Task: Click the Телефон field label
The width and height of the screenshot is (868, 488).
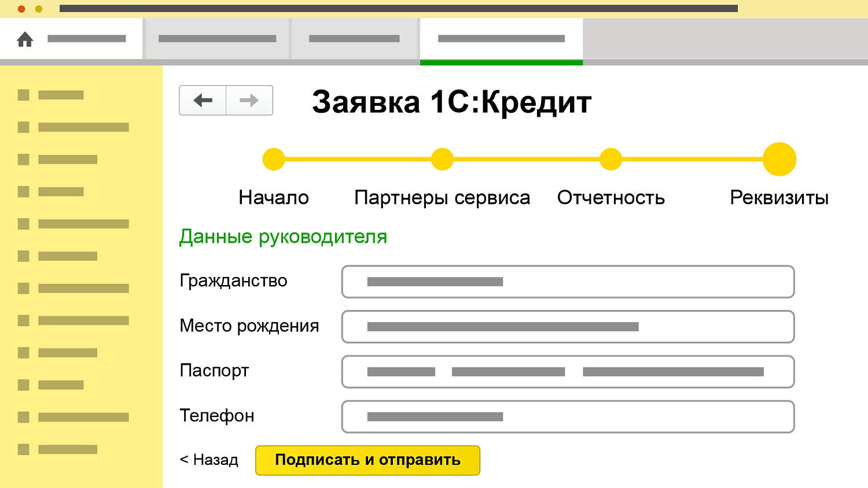Action: point(217,416)
